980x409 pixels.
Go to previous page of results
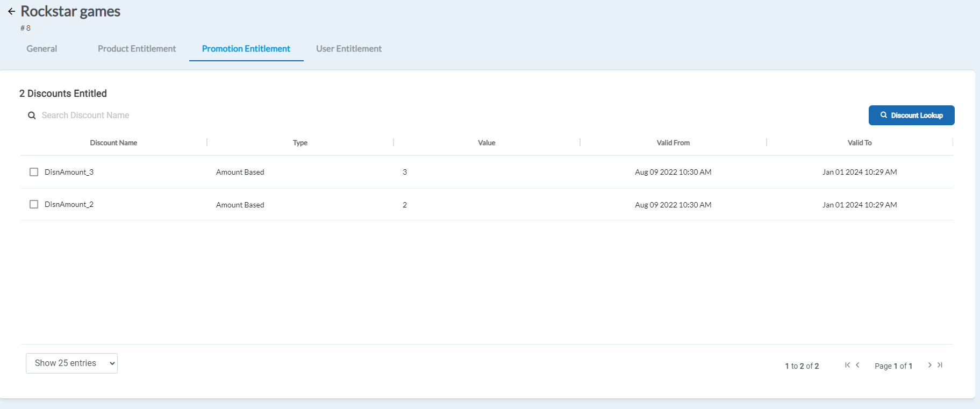857,365
